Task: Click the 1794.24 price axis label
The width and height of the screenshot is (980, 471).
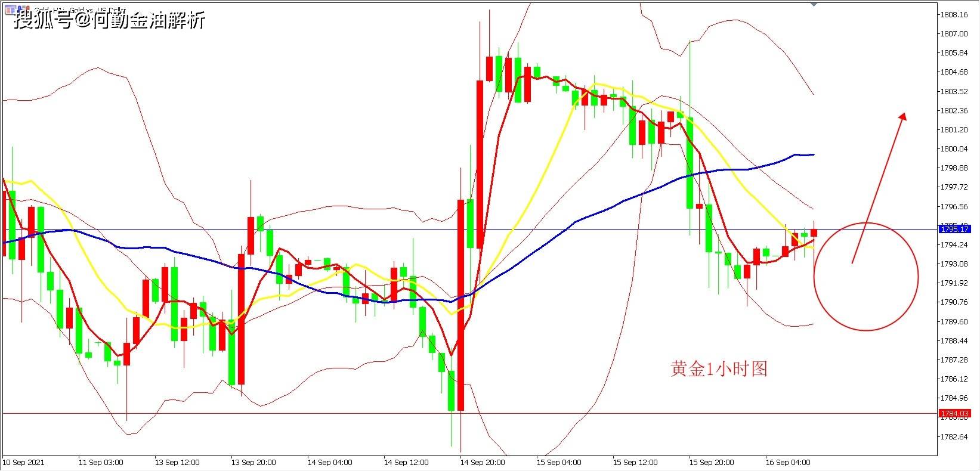Action: tap(954, 244)
